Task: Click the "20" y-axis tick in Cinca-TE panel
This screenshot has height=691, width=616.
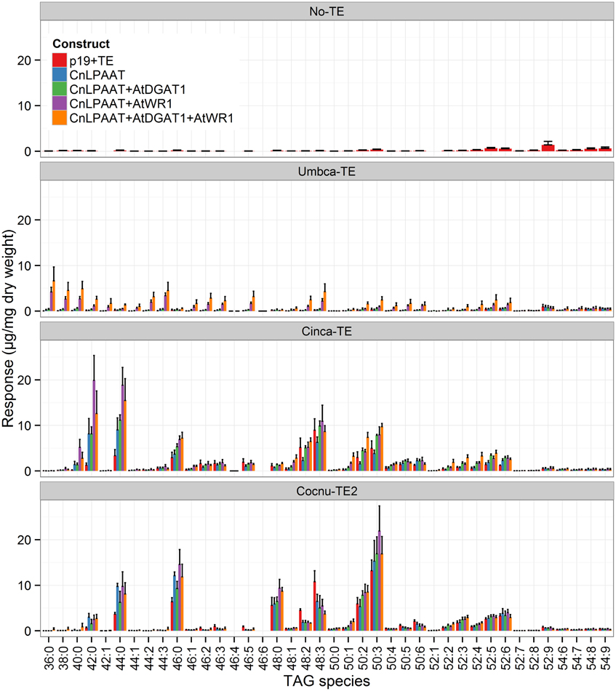Action: click(x=24, y=380)
